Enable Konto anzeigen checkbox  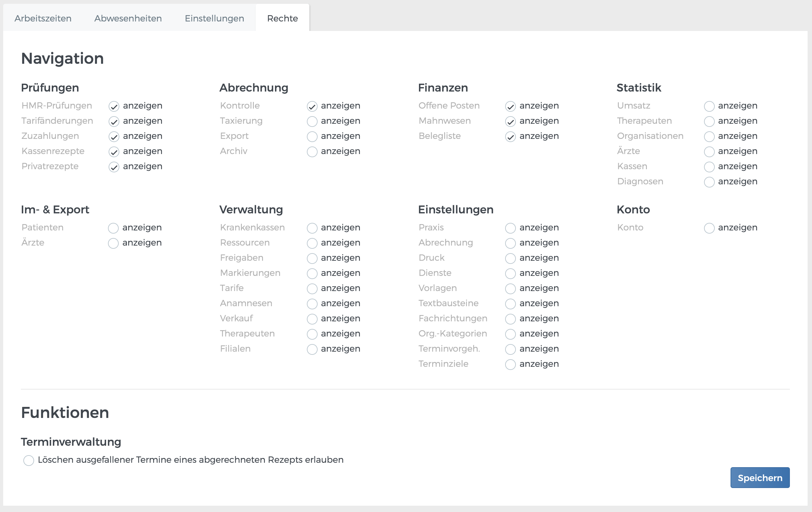pos(709,228)
